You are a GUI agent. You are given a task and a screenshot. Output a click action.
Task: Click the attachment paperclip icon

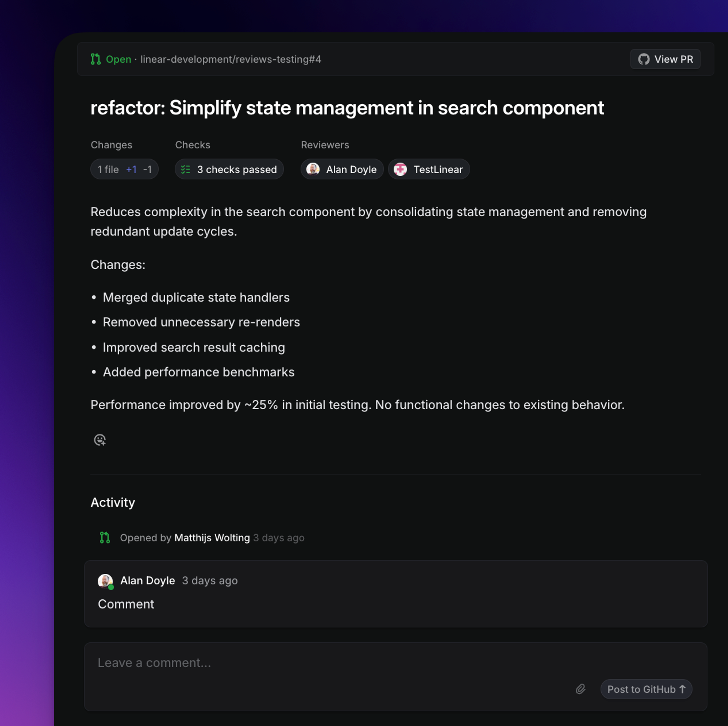pyautogui.click(x=580, y=689)
